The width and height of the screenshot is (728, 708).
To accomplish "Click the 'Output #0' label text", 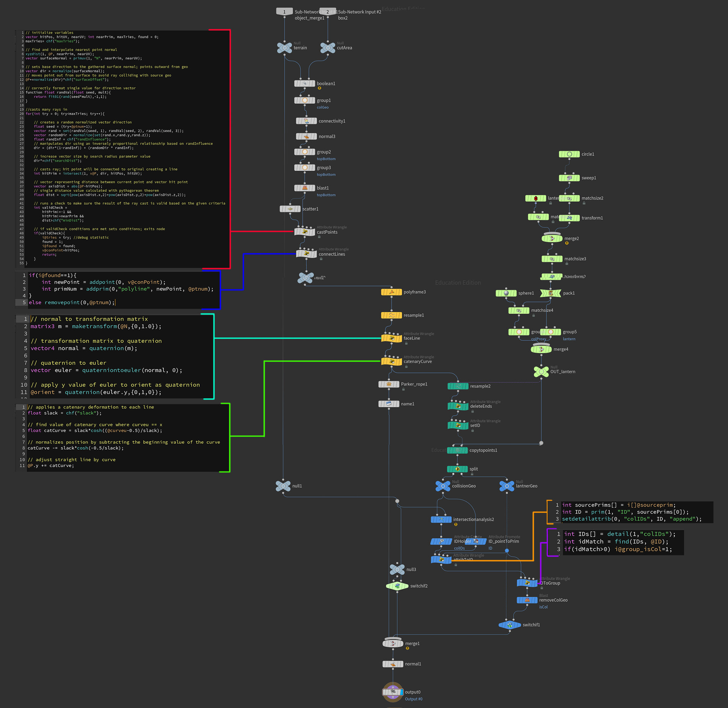I will tap(413, 699).
